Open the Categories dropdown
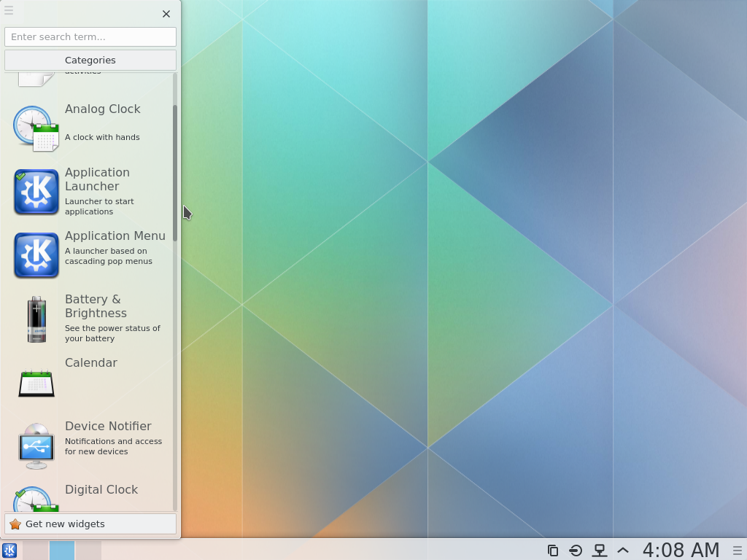The height and width of the screenshot is (560, 747). coord(90,61)
